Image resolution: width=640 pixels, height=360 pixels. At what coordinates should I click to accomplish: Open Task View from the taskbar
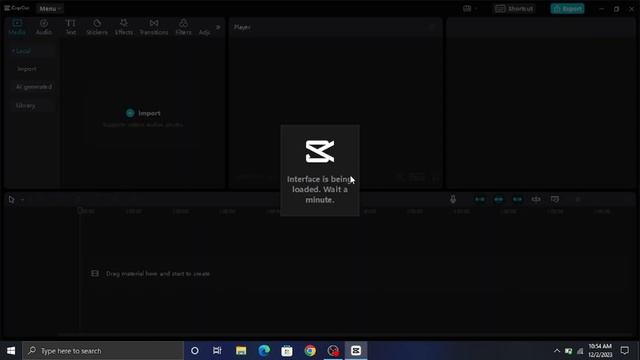pos(217,351)
